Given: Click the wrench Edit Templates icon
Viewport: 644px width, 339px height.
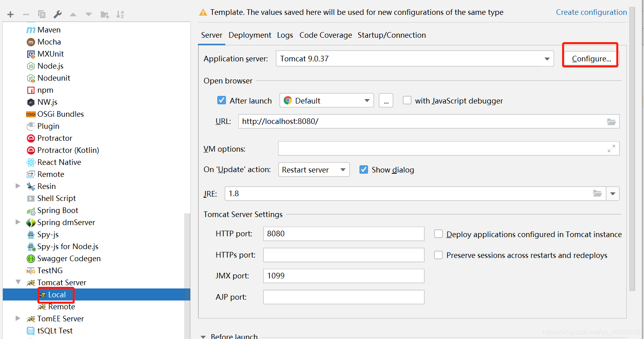Looking at the screenshot, I should [57, 14].
